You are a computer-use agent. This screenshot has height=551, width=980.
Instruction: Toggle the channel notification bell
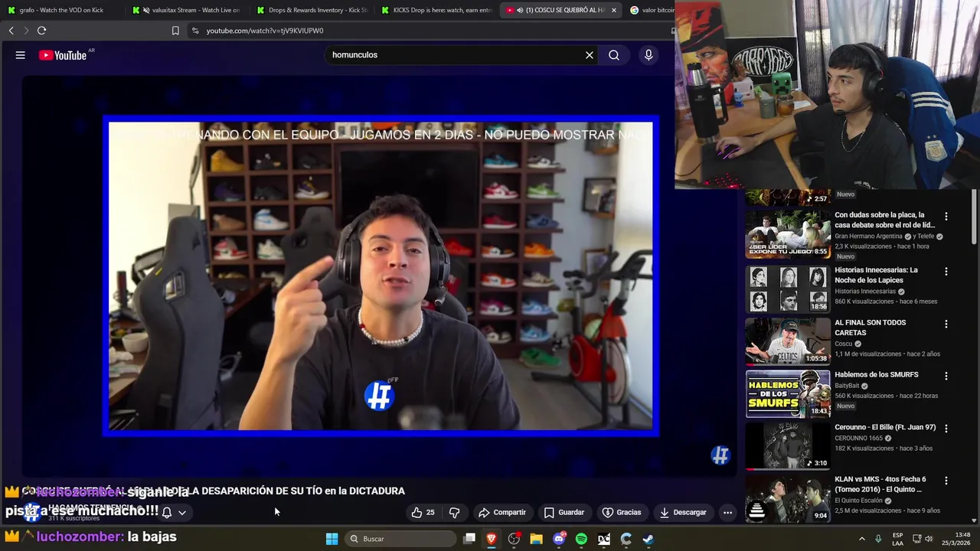(x=166, y=513)
